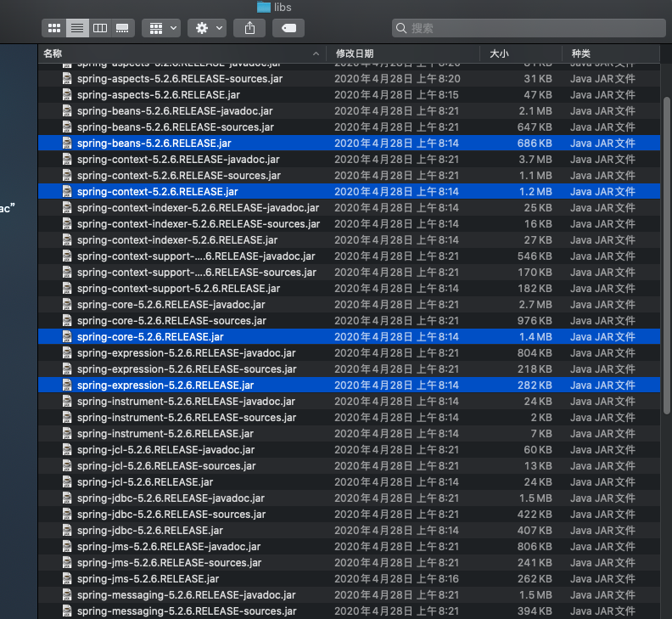Select spring-context-support-5.2.6.RELEASE.jar file

coord(350,288)
